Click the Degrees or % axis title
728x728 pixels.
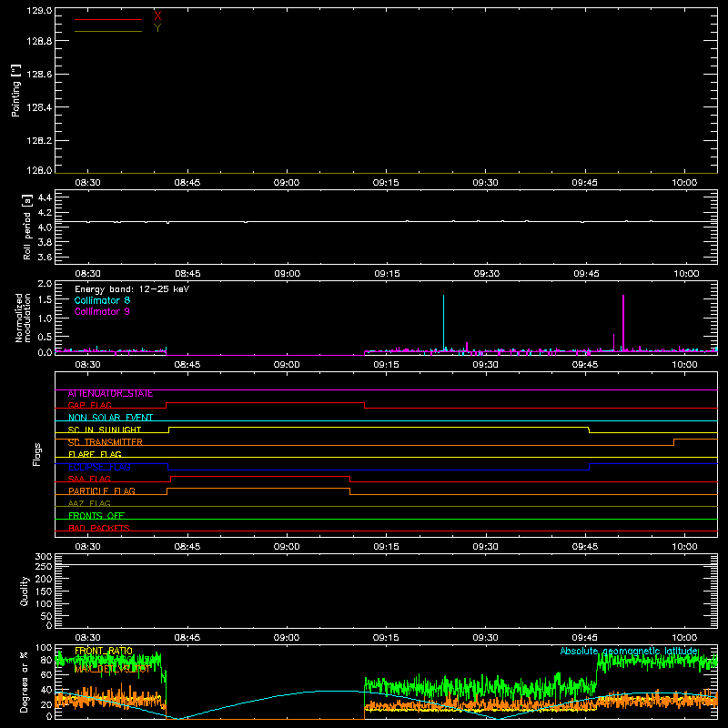click(24, 682)
